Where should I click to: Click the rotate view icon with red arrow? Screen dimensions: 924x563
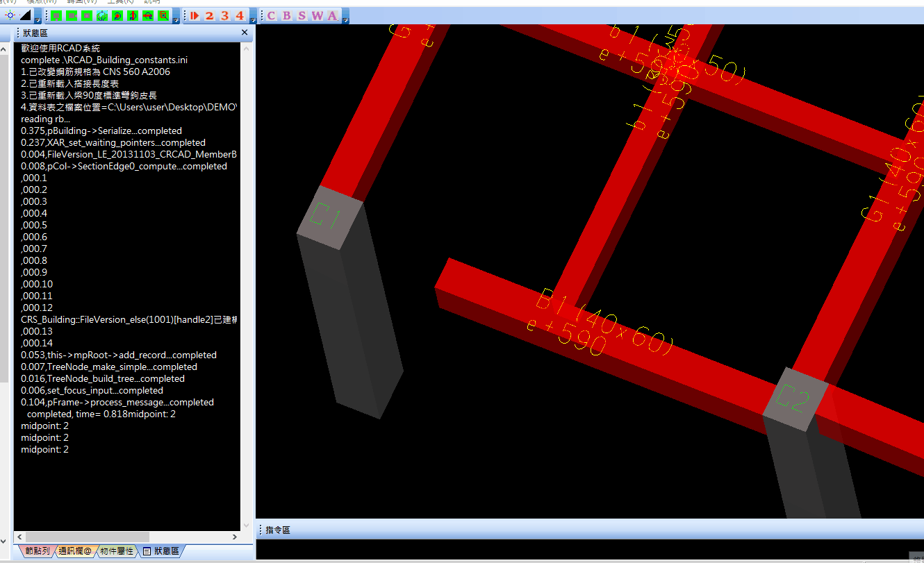[x=117, y=15]
